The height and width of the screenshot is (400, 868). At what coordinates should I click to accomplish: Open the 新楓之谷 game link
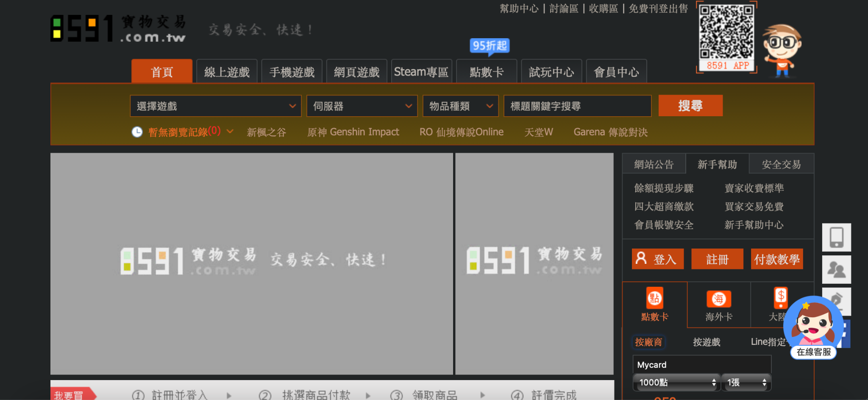[267, 132]
